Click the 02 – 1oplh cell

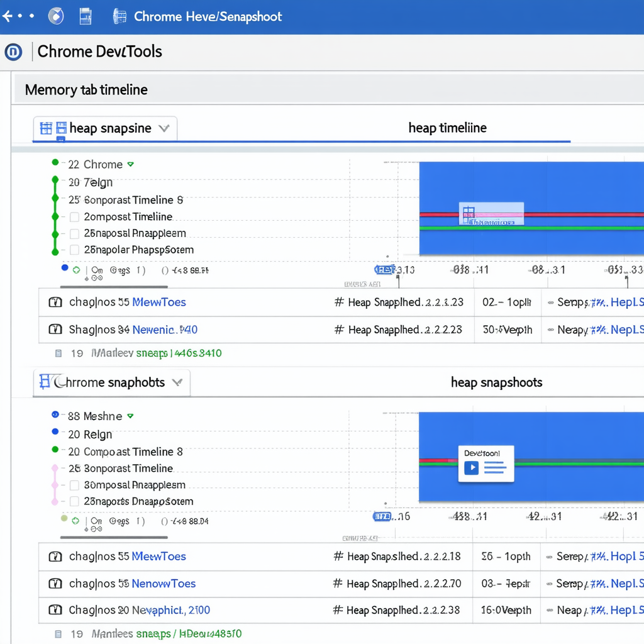click(508, 303)
